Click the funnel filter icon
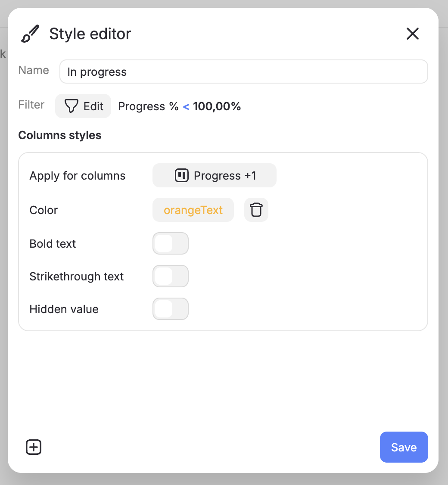Screen dimensions: 448x485 click(x=71, y=106)
